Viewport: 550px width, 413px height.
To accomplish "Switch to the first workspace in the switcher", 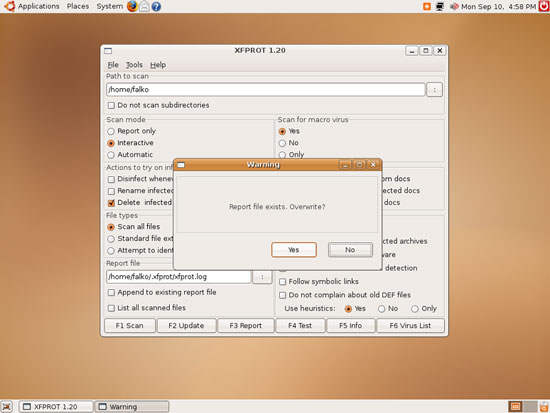I will click(x=515, y=406).
